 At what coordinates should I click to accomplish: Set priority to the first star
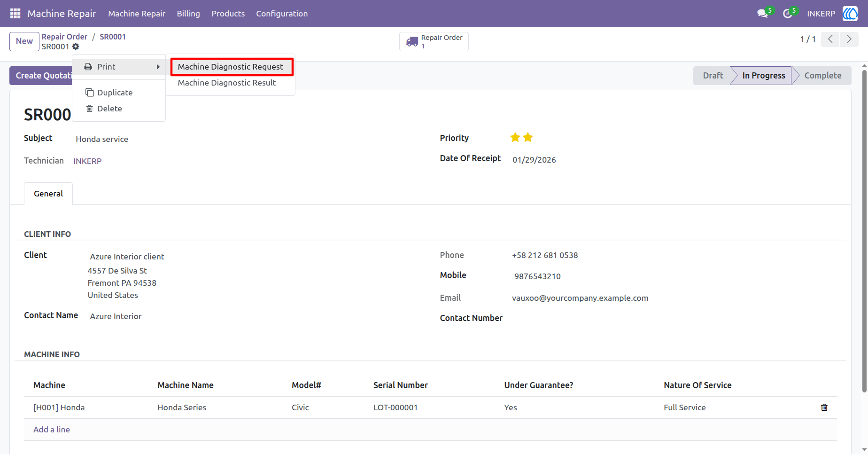pyautogui.click(x=515, y=138)
